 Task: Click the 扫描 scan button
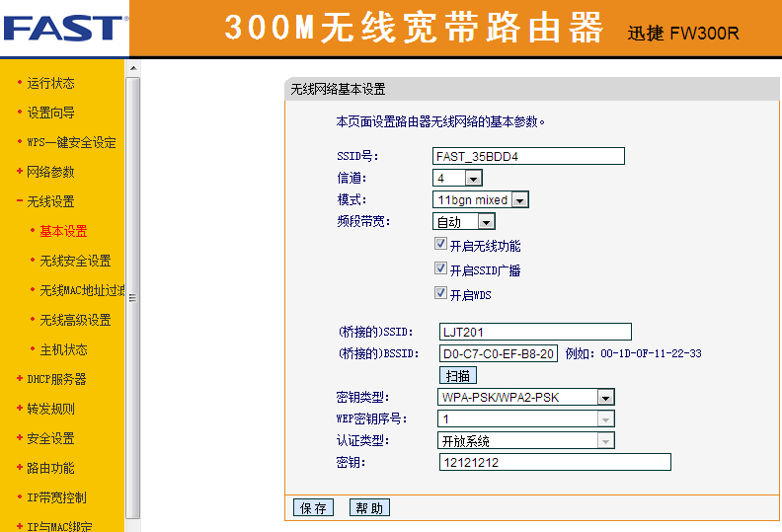[x=458, y=375]
